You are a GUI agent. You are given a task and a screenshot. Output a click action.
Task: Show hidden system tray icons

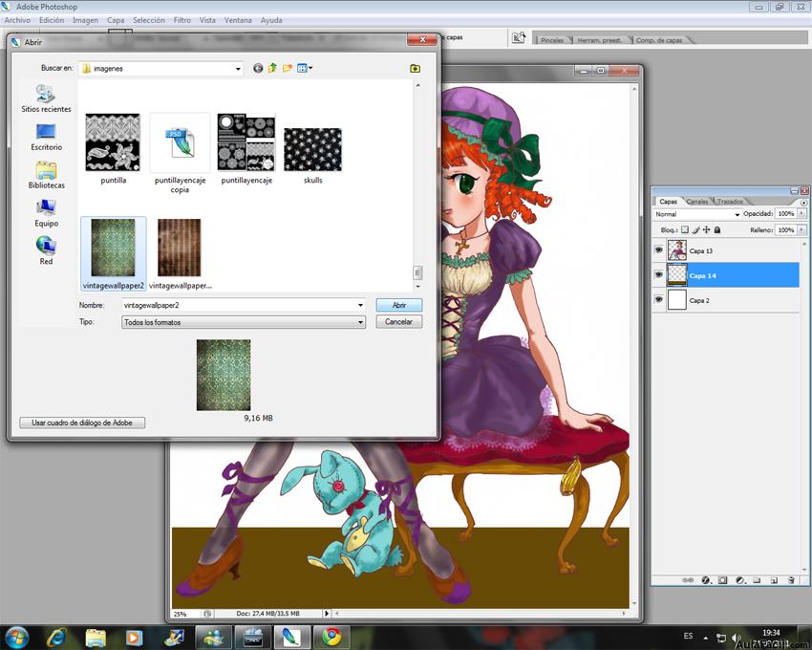[x=705, y=638]
